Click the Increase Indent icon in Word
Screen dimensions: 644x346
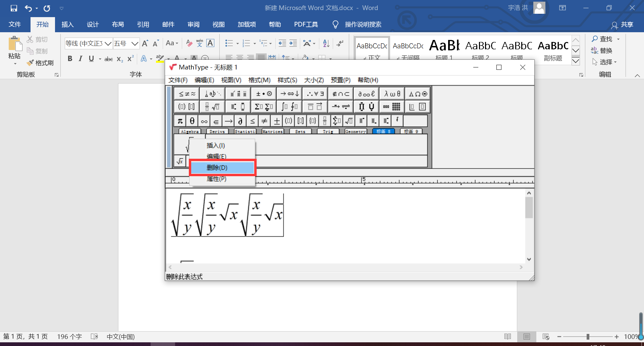point(293,43)
